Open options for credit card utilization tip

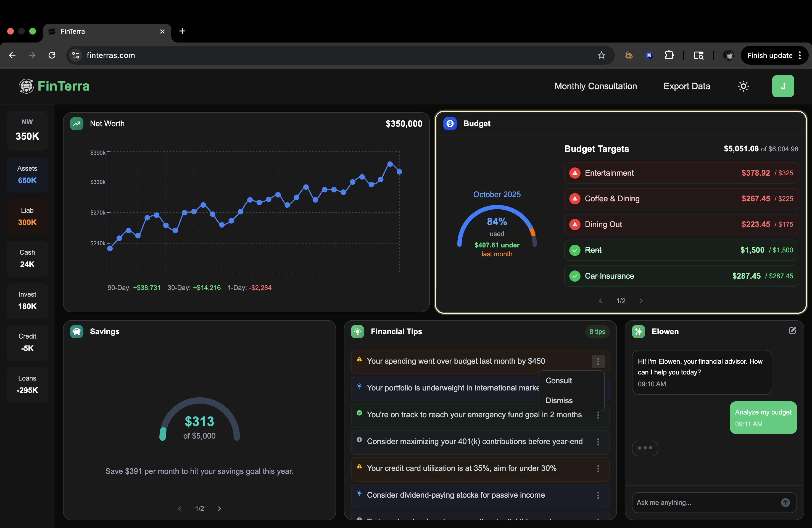(x=598, y=468)
